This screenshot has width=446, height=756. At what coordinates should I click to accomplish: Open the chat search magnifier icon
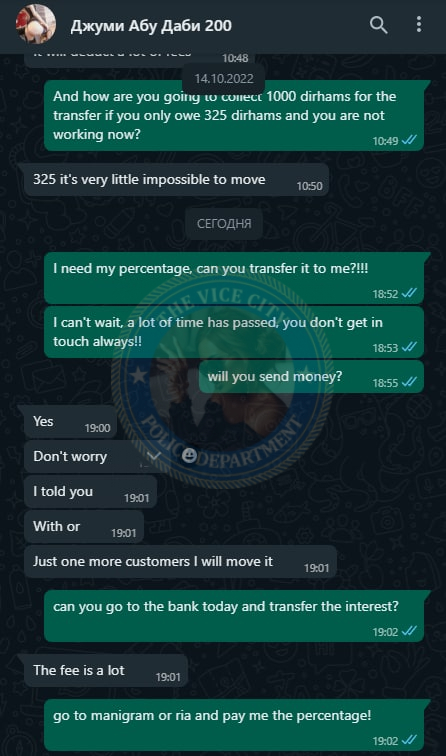click(x=378, y=25)
